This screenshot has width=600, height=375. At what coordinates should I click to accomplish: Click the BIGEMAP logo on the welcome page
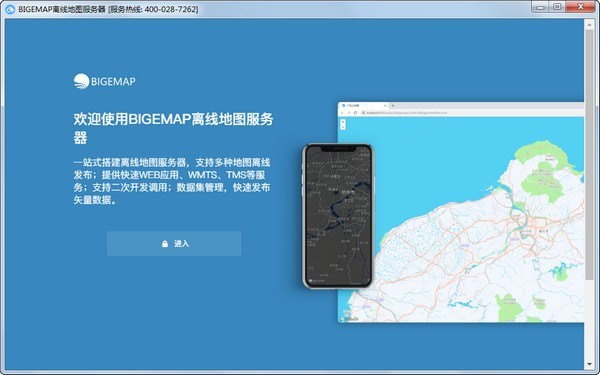[x=104, y=81]
